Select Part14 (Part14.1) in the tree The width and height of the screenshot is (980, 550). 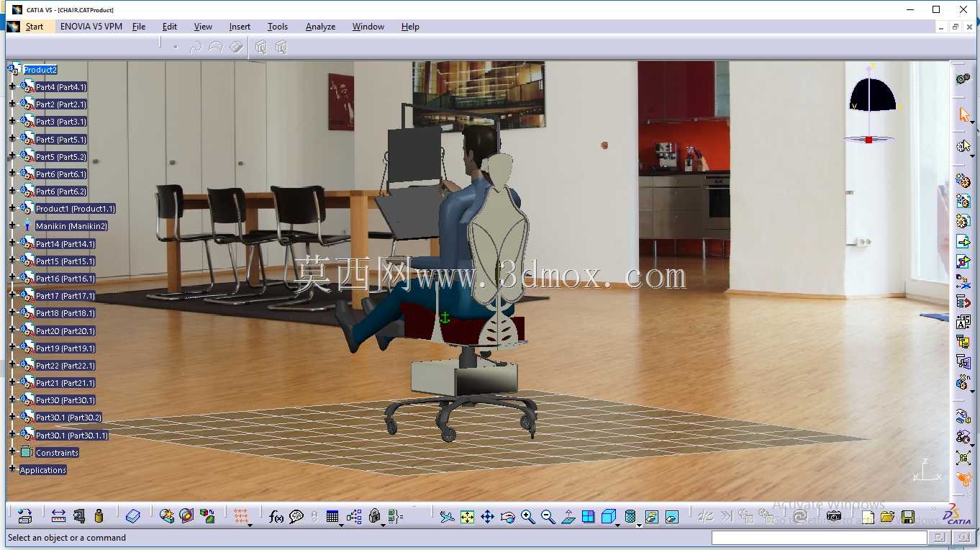[x=65, y=244]
